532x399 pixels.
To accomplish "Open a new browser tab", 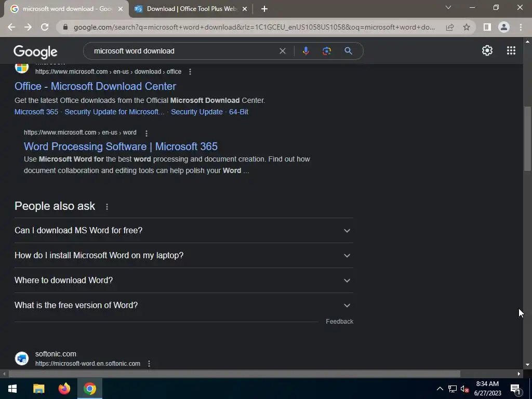I will tap(264, 9).
